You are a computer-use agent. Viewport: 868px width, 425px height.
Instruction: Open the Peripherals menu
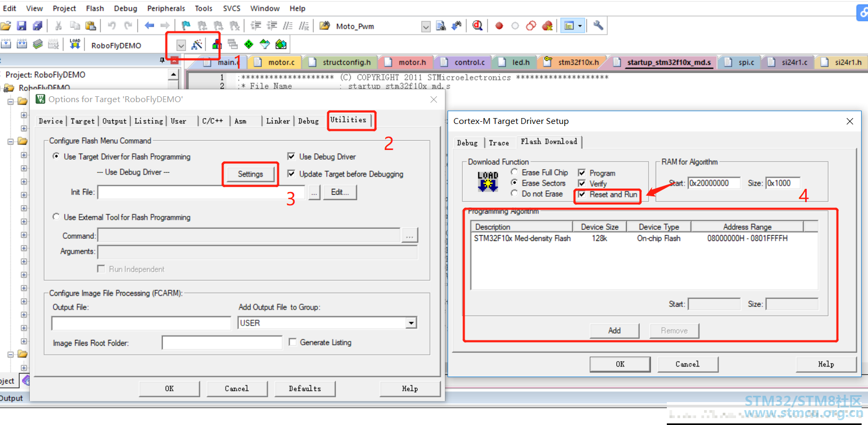(166, 9)
